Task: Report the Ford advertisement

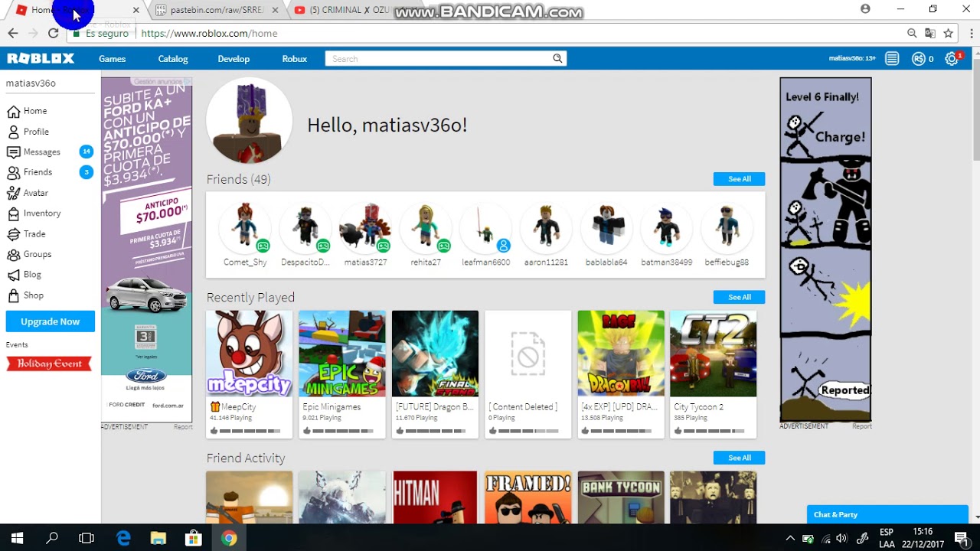Action: [183, 427]
